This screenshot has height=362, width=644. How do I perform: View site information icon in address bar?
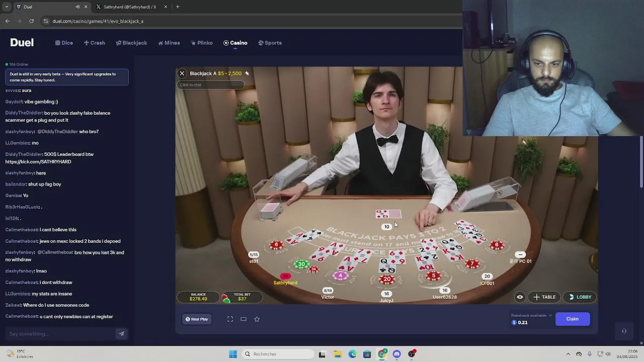pos(46,21)
